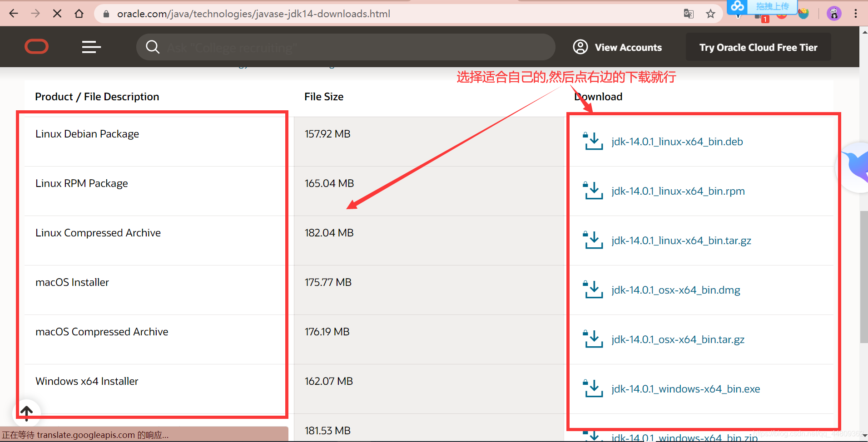This screenshot has height=442, width=868.
Task: Click download icon for windows-x64_bin.exe
Action: (593, 388)
